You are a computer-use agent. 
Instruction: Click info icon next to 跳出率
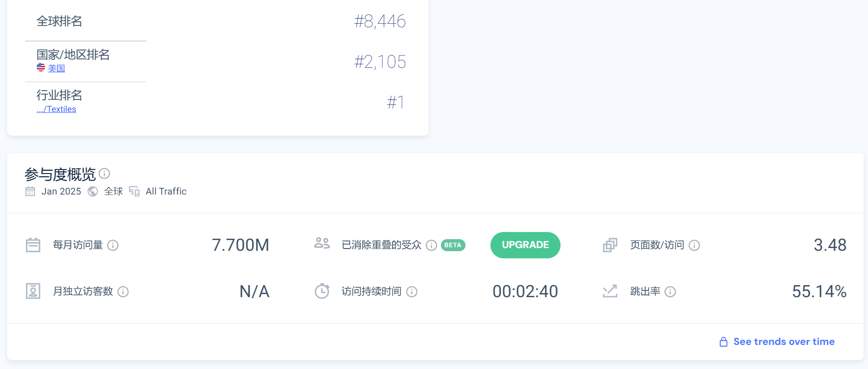pos(670,292)
